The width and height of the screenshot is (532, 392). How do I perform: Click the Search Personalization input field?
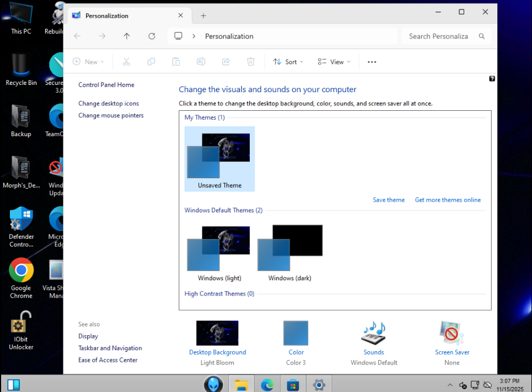click(438, 36)
